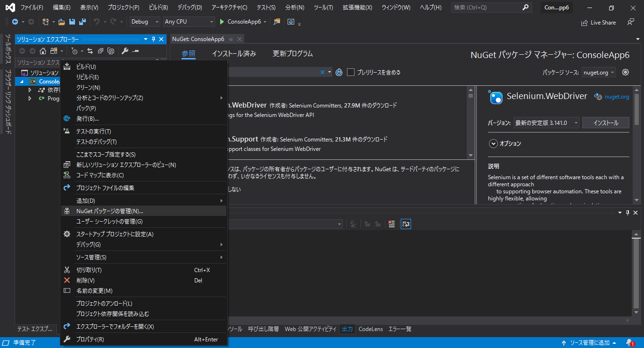Click the navigate backward arrow in the toolbar
644x348 pixels.
pos(15,22)
